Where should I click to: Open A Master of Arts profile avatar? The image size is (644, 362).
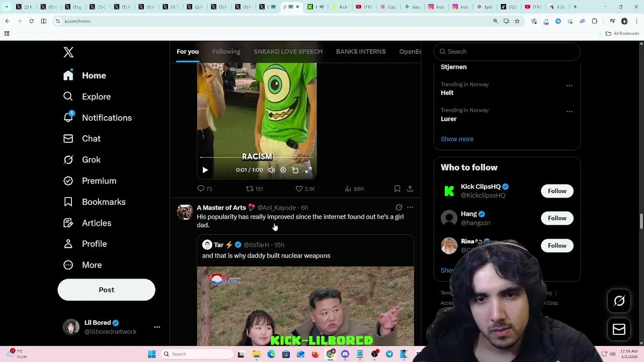185,212
